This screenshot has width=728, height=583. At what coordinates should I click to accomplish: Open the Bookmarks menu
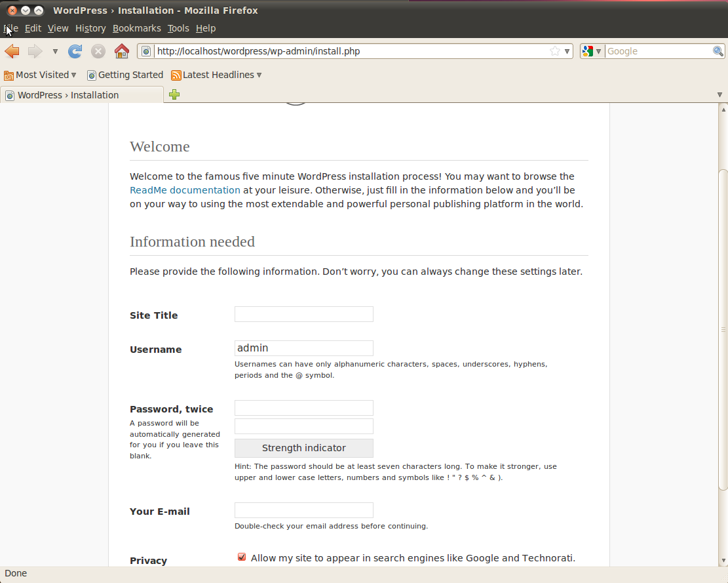point(137,28)
